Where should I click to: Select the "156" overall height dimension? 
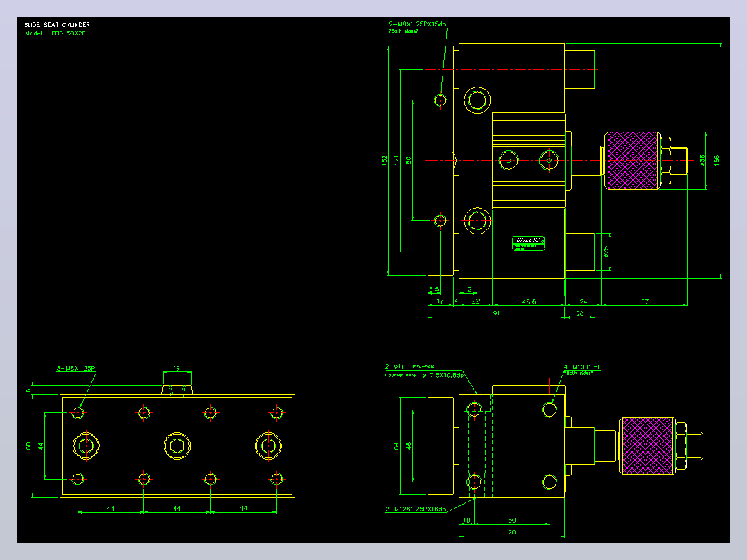tap(717, 160)
